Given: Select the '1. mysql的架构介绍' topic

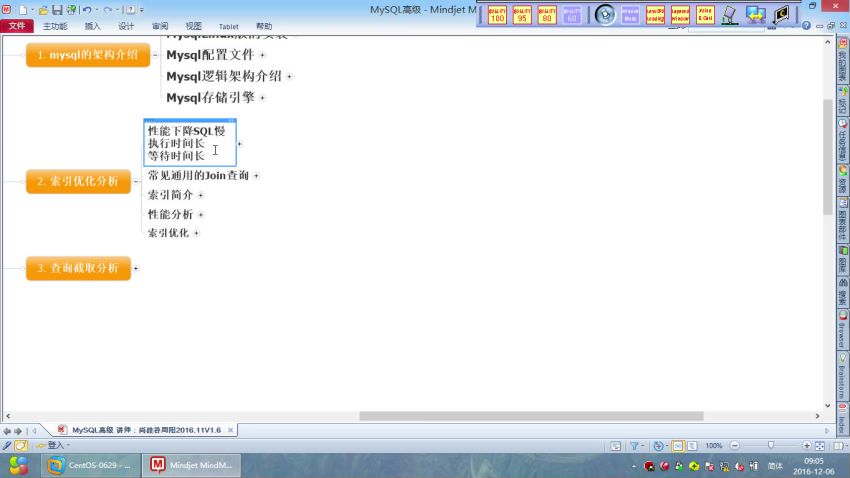Looking at the screenshot, I should (x=88, y=55).
